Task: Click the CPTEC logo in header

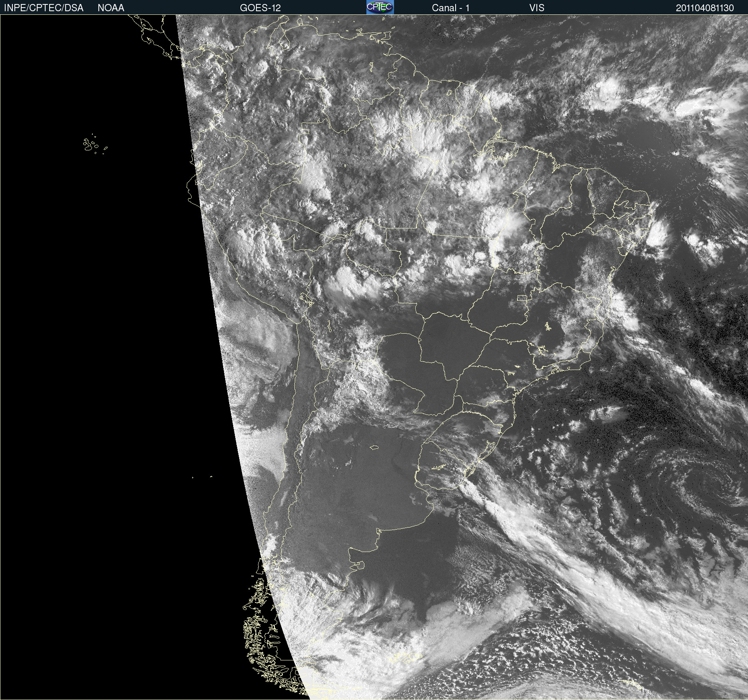Action: pyautogui.click(x=380, y=7)
